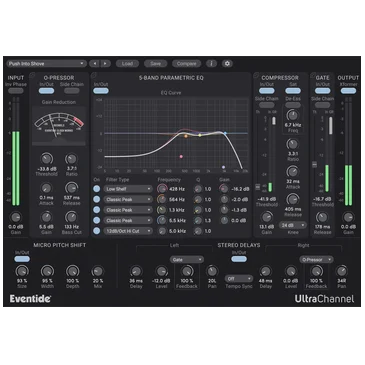
Task: Open the settings gear icon
Action: click(227, 63)
